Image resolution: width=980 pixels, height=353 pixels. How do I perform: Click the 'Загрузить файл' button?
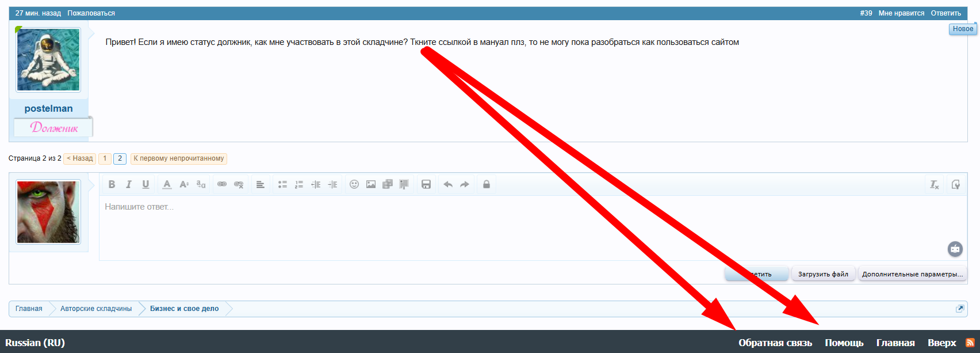823,274
